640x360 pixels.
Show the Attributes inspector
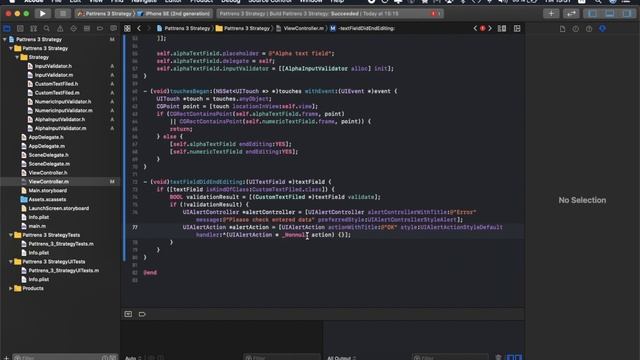tap(602, 29)
